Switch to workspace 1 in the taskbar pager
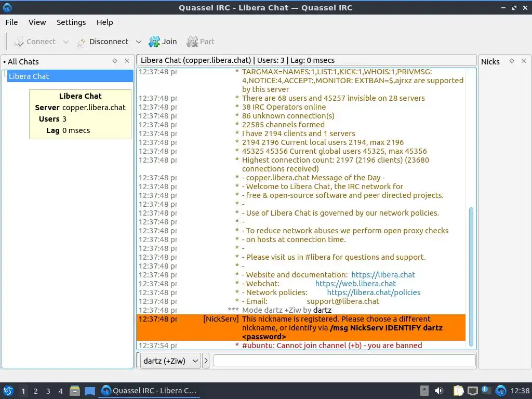 [x=23, y=391]
